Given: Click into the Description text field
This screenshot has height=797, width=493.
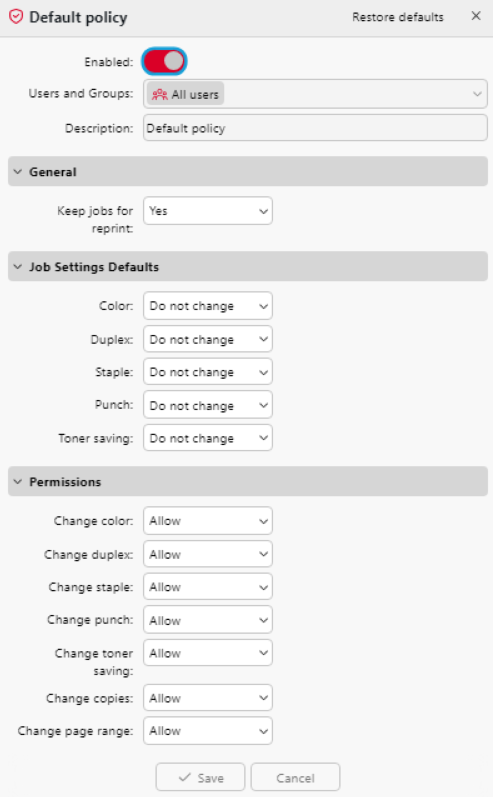Looking at the screenshot, I should pyautogui.click(x=315, y=128).
